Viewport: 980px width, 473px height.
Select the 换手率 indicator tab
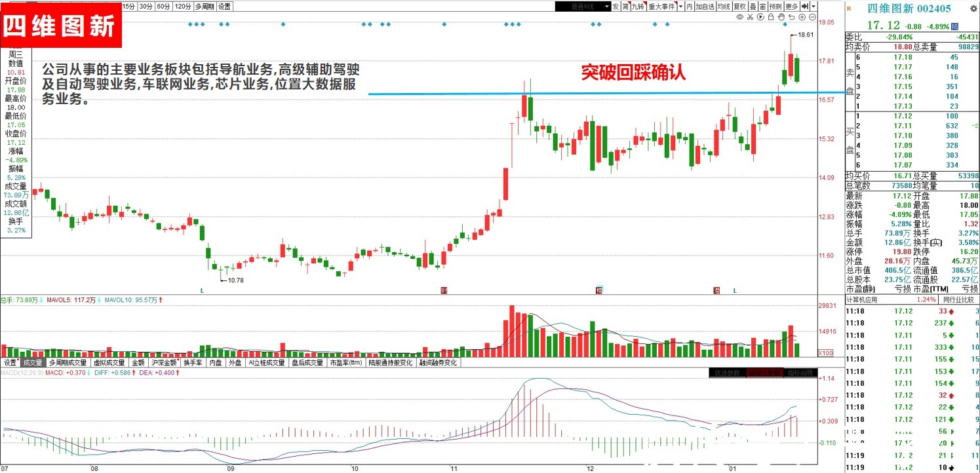point(193,362)
